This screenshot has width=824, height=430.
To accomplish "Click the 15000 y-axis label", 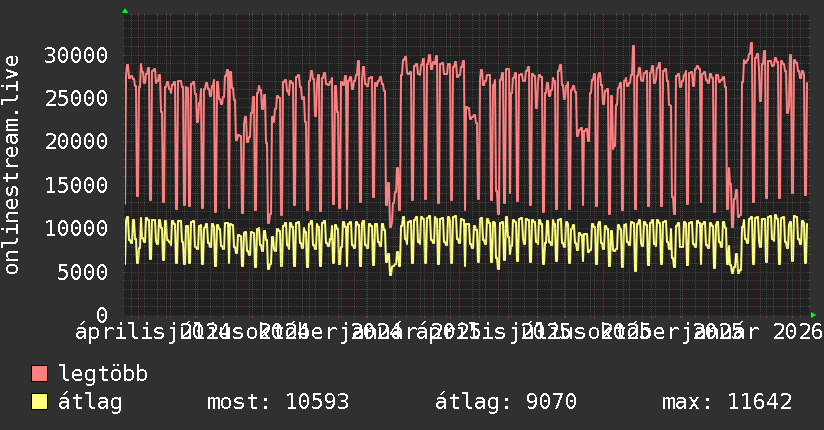I will 78,185.
